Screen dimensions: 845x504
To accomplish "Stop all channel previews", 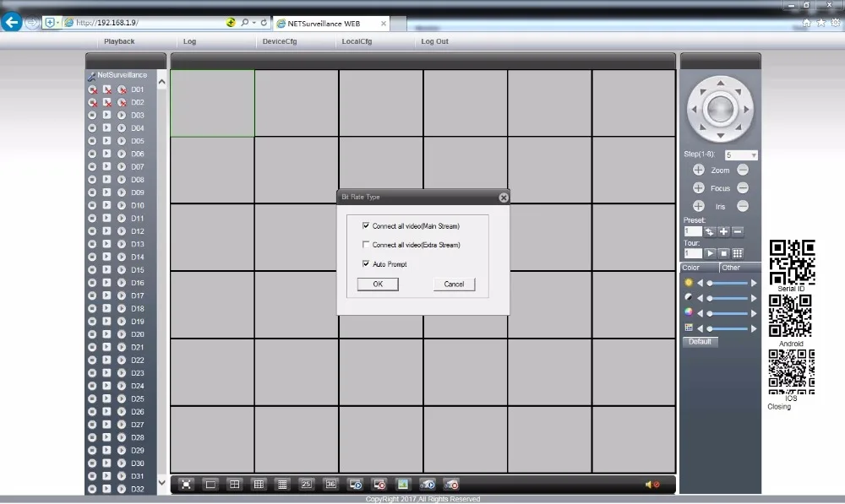I will click(x=379, y=484).
